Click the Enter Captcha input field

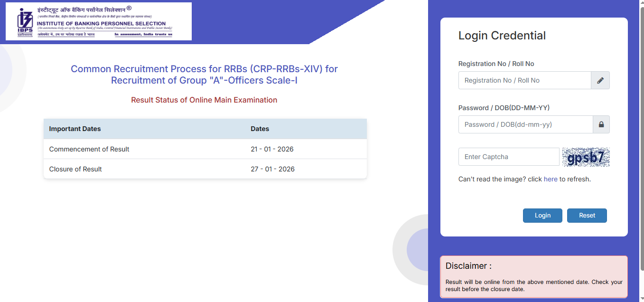click(508, 157)
